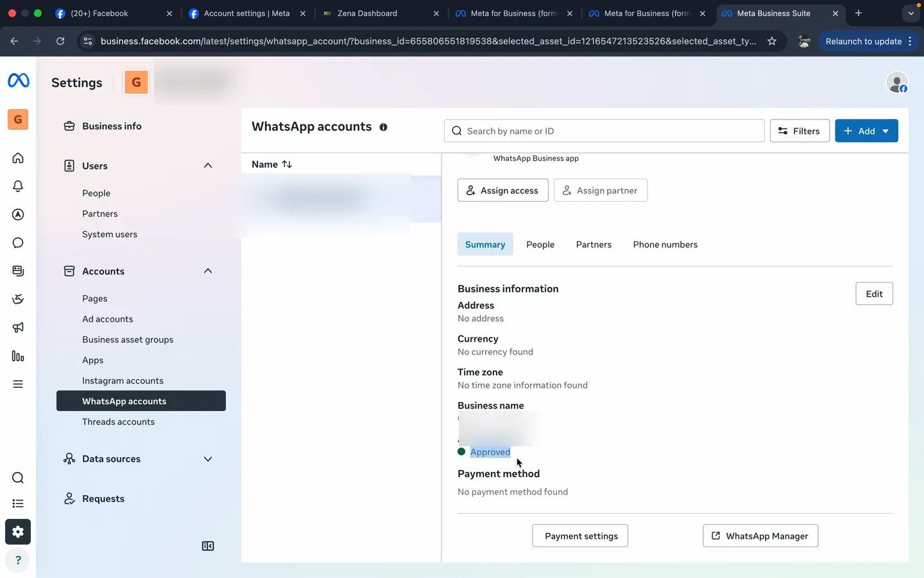924x578 pixels.
Task: Switch to the Summary tab
Action: (485, 245)
